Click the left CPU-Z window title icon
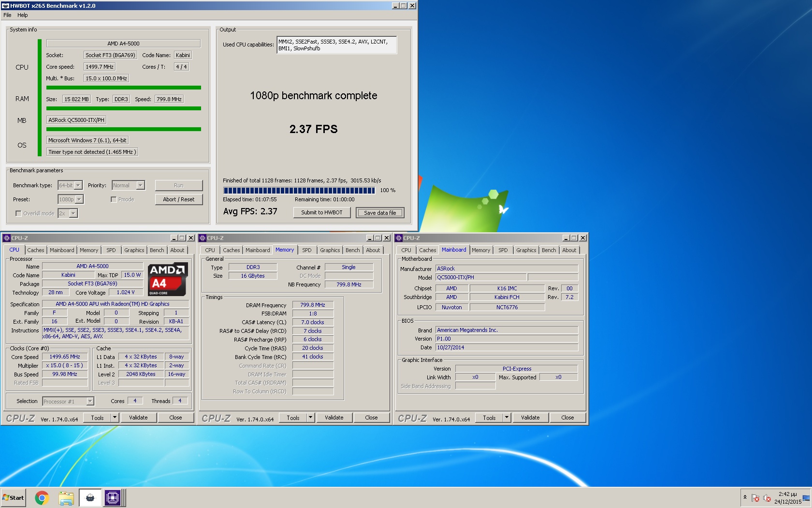Viewport: 812px width, 508px height. pos(6,238)
